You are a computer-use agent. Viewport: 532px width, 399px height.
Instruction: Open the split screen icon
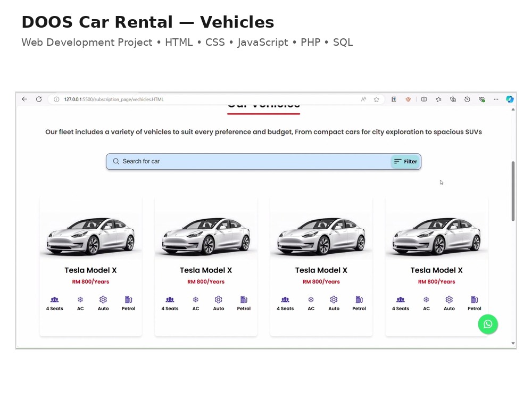click(x=424, y=99)
